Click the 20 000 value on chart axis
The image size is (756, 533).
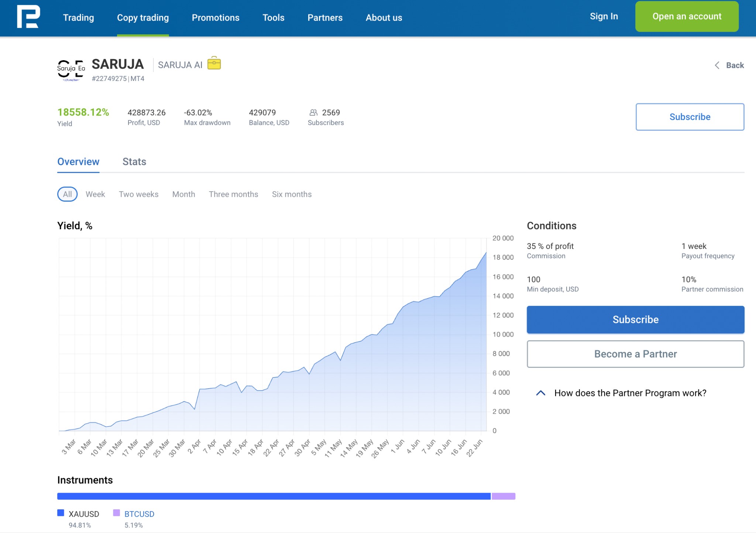503,238
